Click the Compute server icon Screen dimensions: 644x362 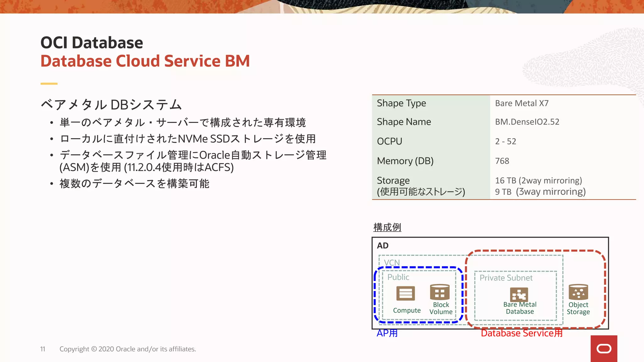(x=405, y=293)
